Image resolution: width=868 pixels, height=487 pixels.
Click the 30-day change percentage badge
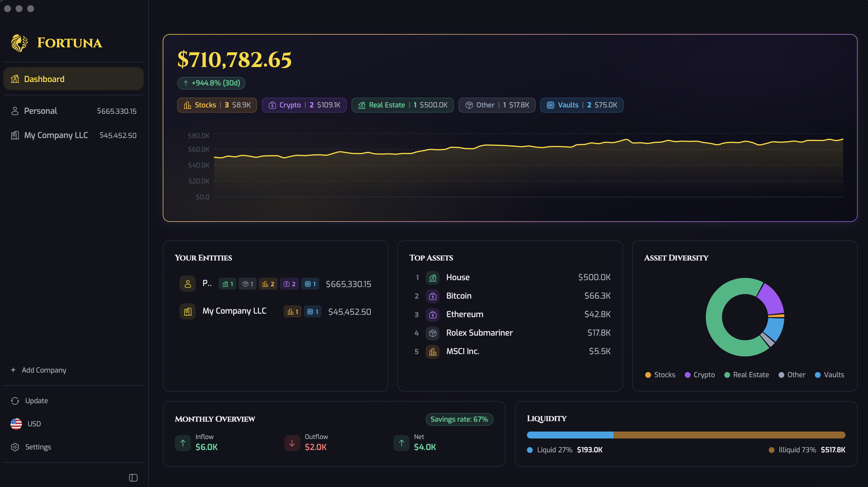point(211,83)
